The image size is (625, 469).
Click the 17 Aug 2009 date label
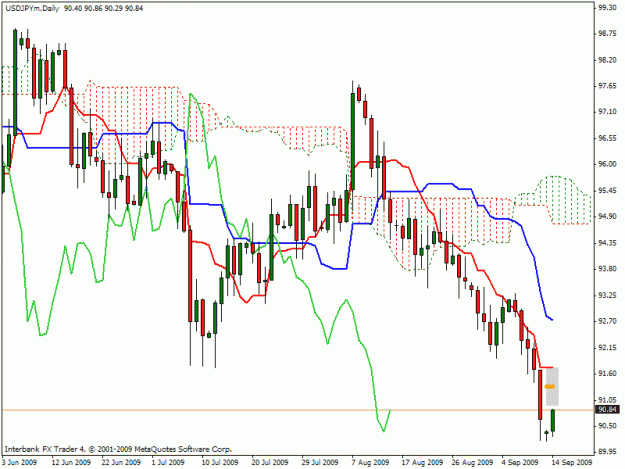(x=423, y=462)
